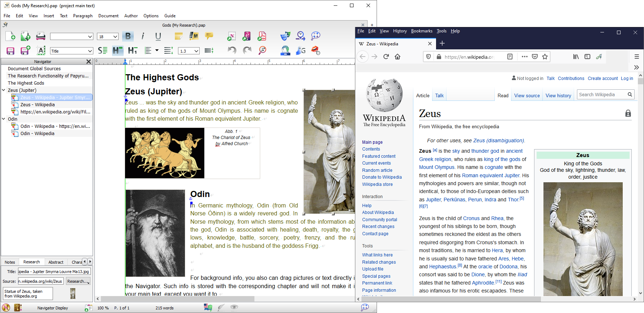This screenshot has width=644, height=313.
Task: Create a new document in Papyrus
Action: [x=10, y=36]
